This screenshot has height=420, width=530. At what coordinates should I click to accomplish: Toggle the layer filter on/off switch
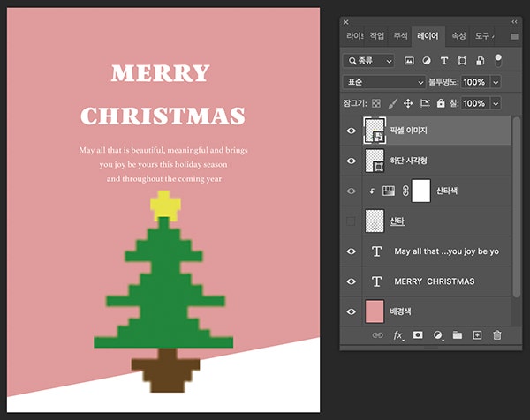pos(497,60)
